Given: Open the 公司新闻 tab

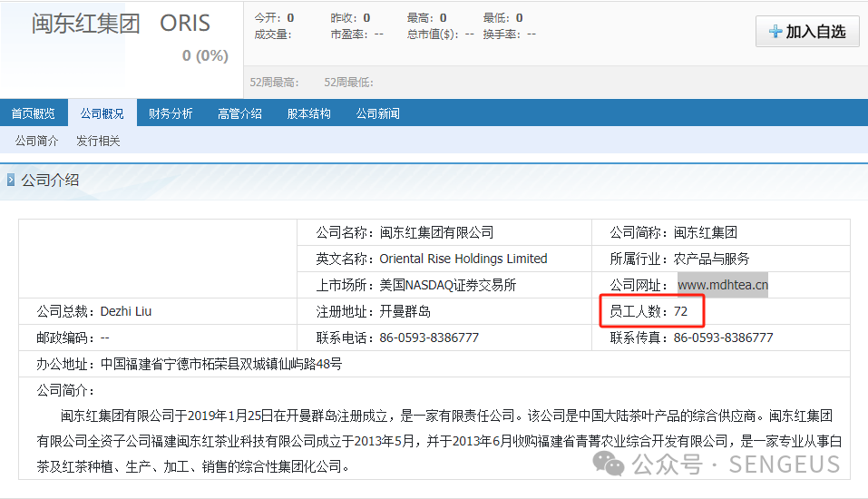Looking at the screenshot, I should 378,113.
